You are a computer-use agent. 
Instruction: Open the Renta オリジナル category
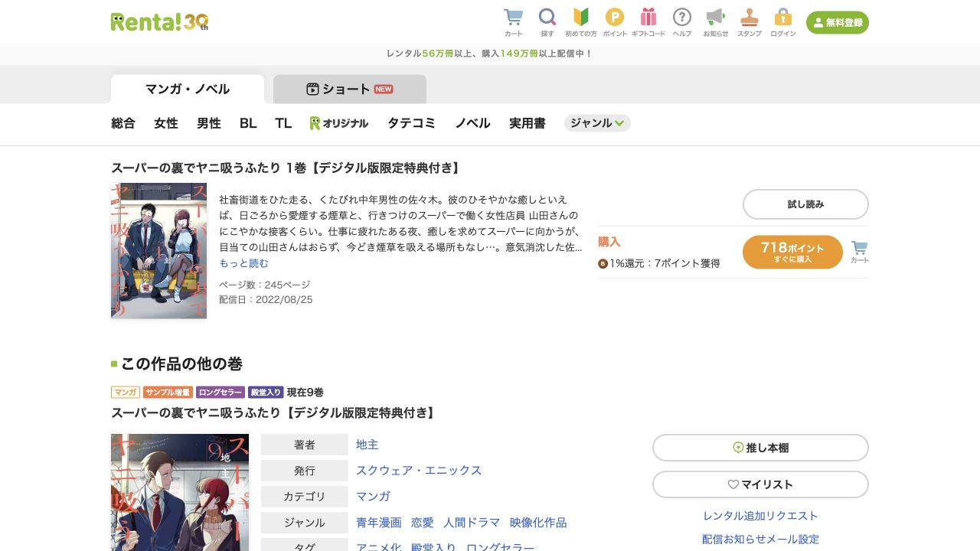tap(339, 123)
